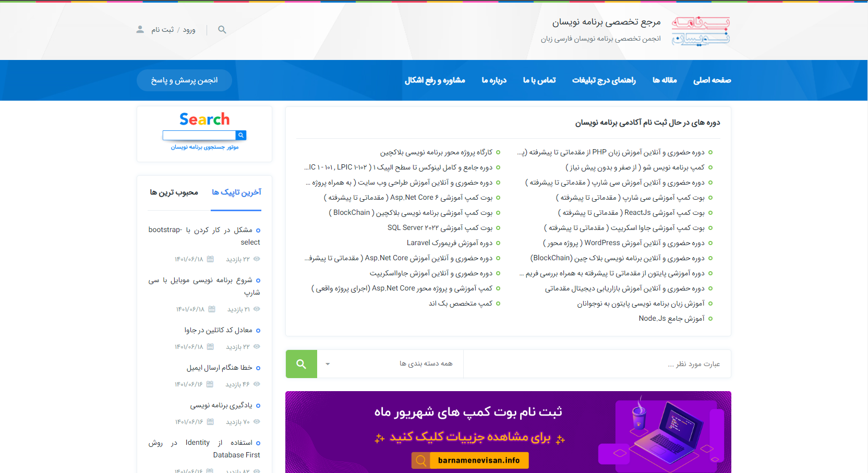Click the category dropdown arrow

328,364
